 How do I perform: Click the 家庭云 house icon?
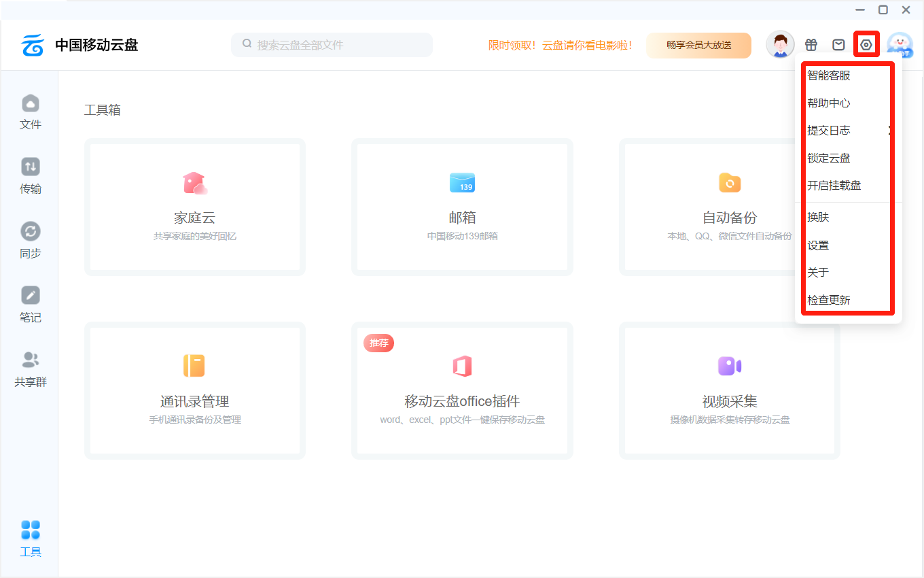pos(194,183)
